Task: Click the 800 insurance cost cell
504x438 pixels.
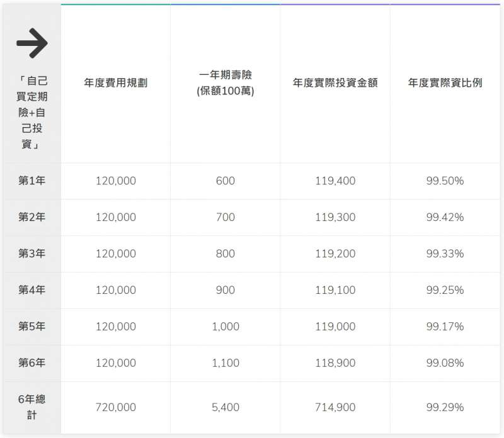Action: 226,254
